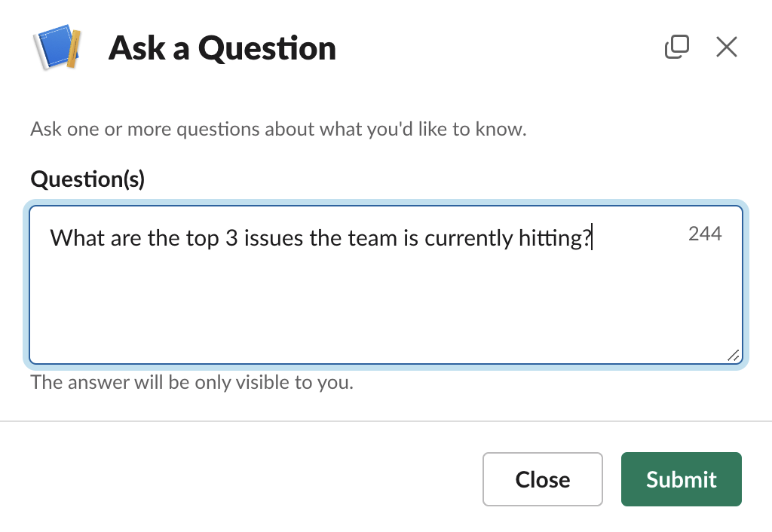
Task: Click the word 'Question' in the modal title
Action: click(x=267, y=48)
